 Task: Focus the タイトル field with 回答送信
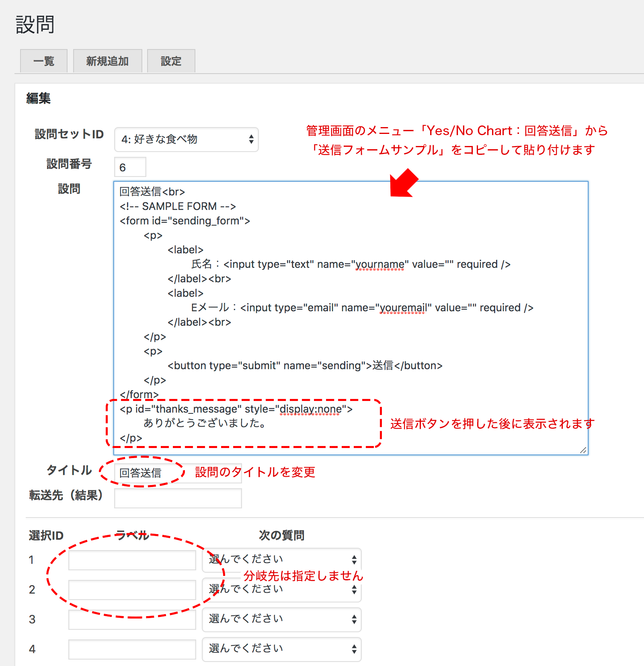(178, 473)
